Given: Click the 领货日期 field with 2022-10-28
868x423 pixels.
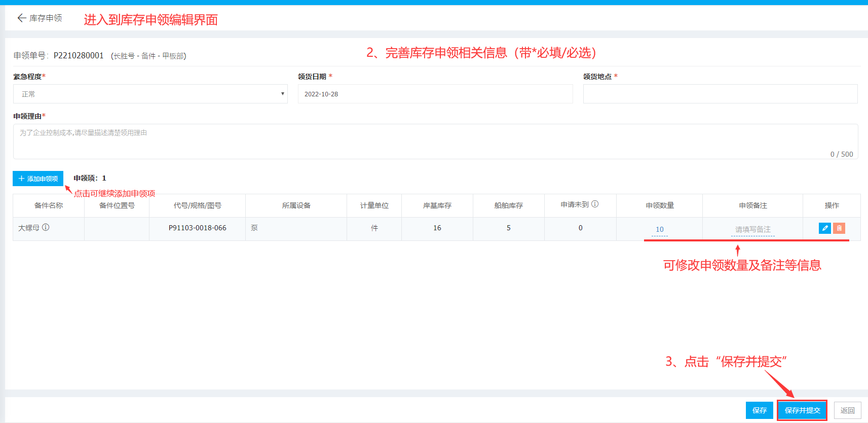Looking at the screenshot, I should click(x=435, y=94).
